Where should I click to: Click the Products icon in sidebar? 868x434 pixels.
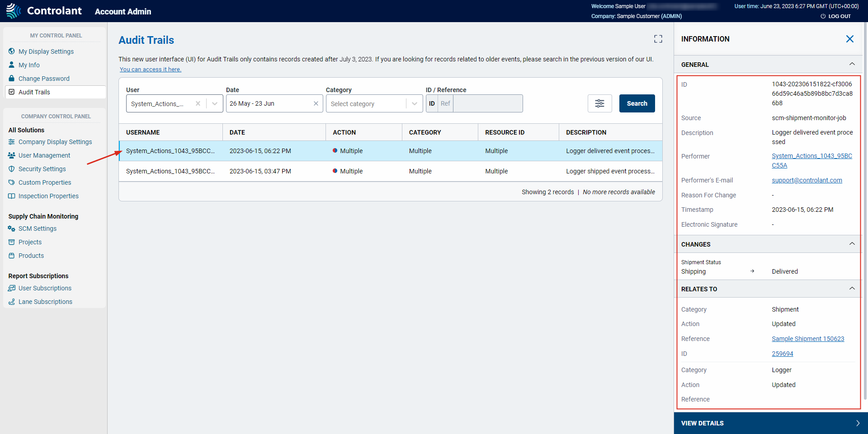click(x=12, y=256)
